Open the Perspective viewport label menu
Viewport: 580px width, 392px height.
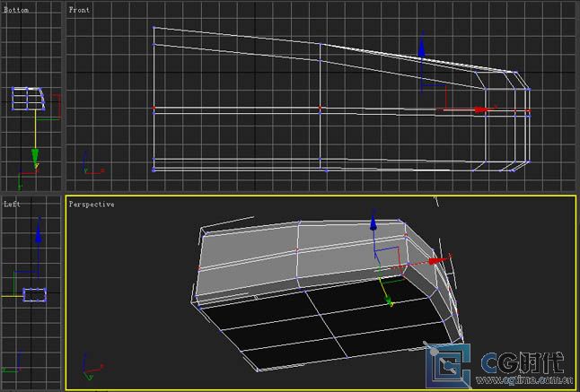click(92, 205)
